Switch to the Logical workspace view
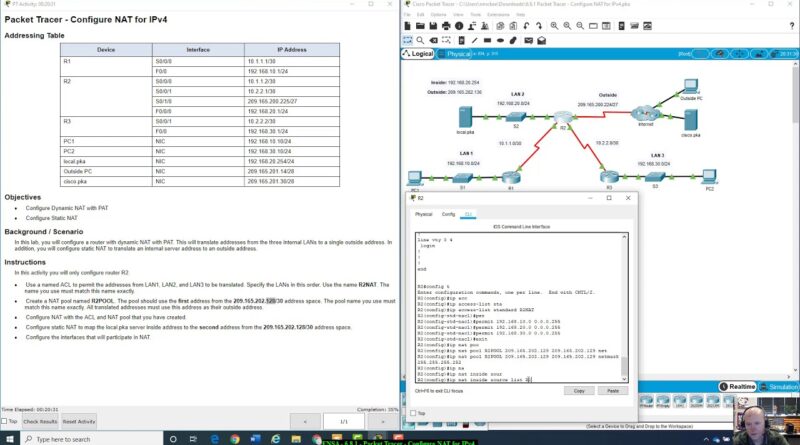The width and height of the screenshot is (800, 445). coord(418,54)
